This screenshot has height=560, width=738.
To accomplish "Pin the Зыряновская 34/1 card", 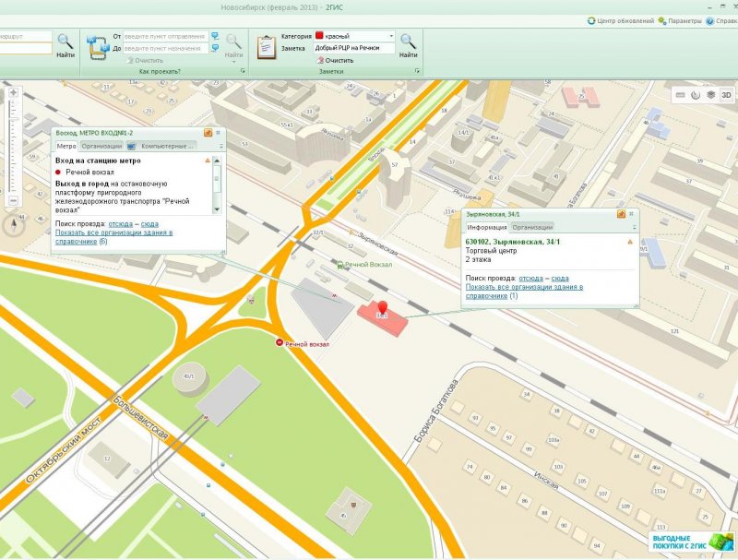I will click(621, 214).
